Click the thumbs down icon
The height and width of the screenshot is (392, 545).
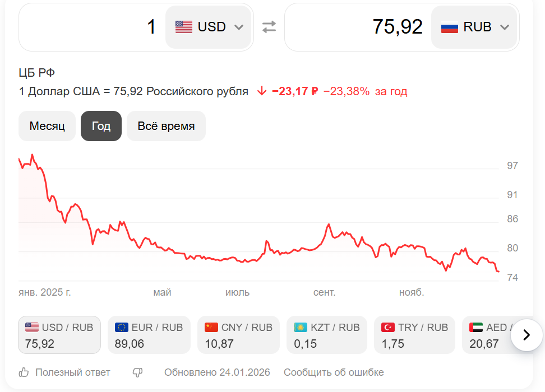click(137, 372)
